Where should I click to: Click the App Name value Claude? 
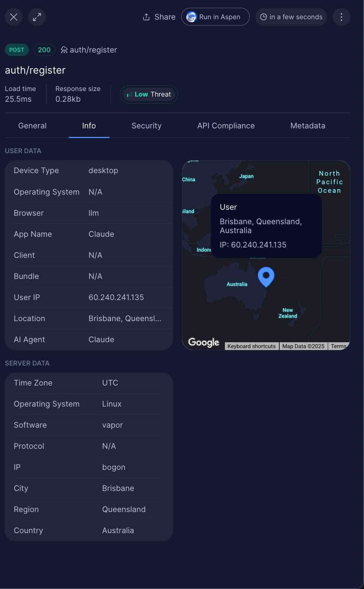click(101, 234)
